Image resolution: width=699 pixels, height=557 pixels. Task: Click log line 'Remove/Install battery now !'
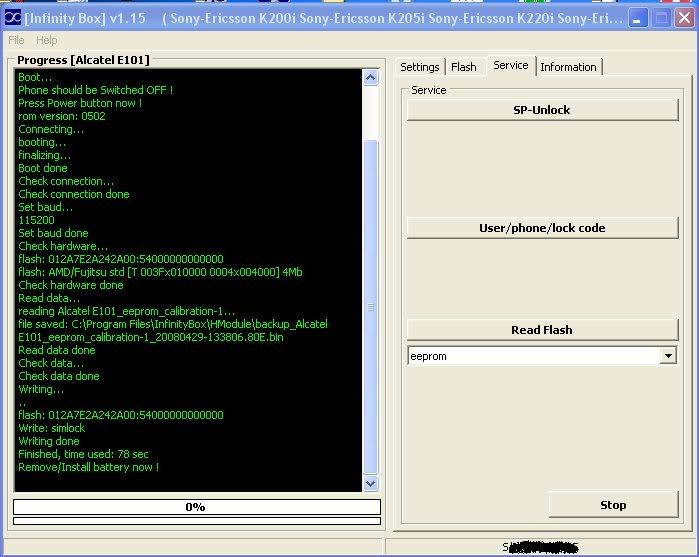pos(88,467)
